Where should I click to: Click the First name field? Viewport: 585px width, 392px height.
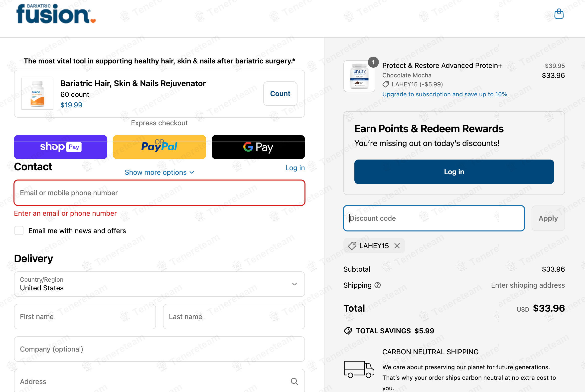pyautogui.click(x=85, y=317)
